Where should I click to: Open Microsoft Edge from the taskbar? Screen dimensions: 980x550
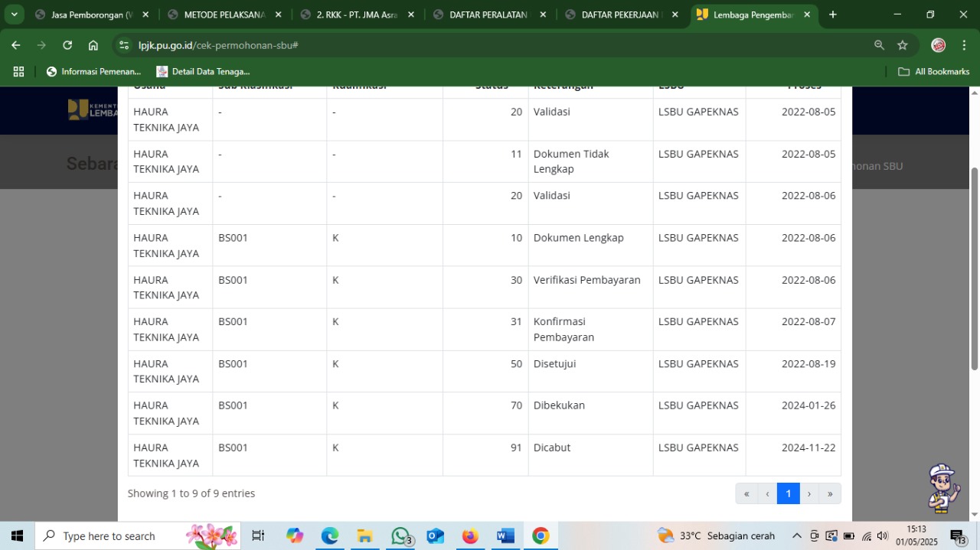pos(329,536)
